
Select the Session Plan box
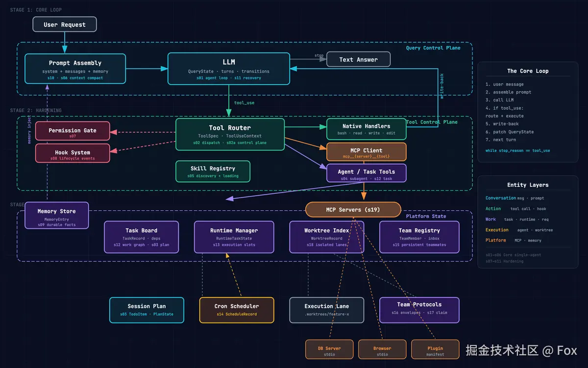pyautogui.click(x=147, y=310)
